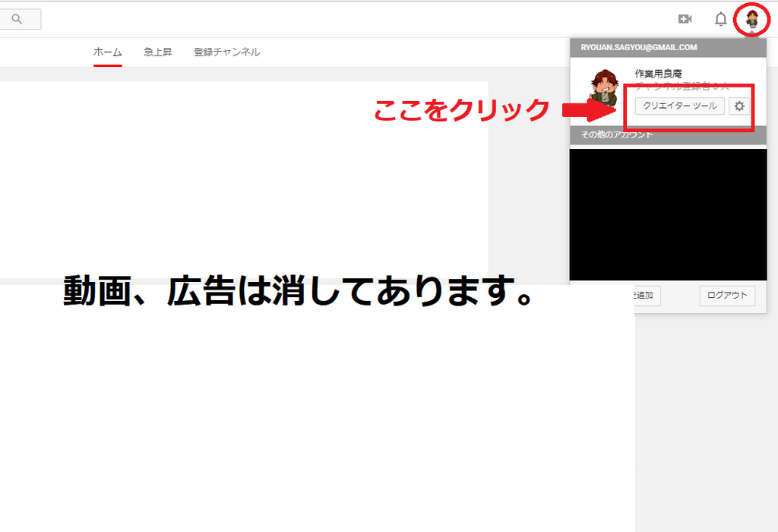Screen dimensions: 778x532
Task: Log out using the ログアウト button
Action: point(726,296)
